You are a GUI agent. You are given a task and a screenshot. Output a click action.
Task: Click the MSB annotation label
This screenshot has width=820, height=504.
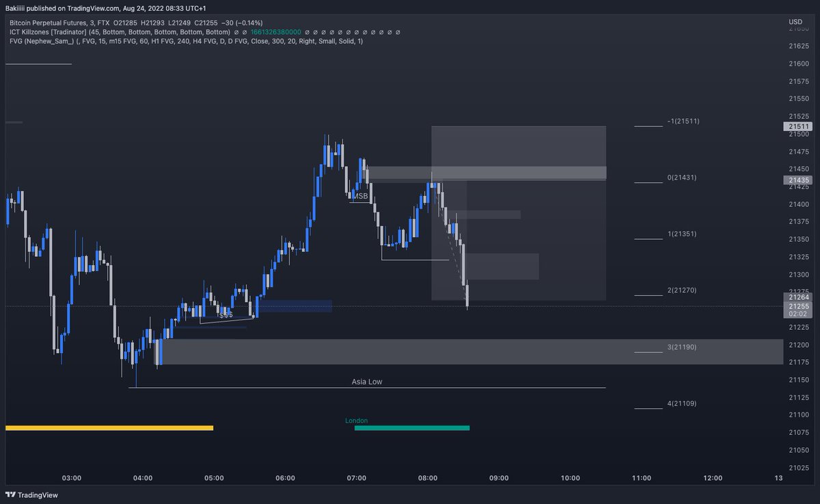point(360,196)
